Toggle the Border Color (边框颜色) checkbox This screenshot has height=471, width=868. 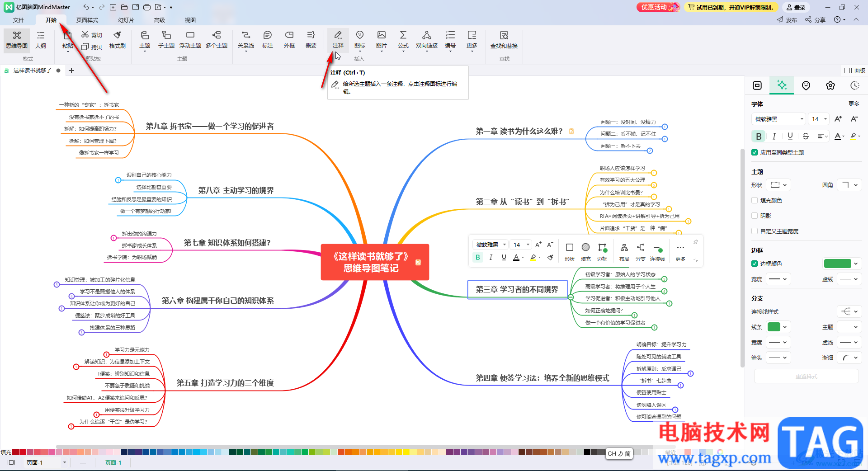(755, 264)
